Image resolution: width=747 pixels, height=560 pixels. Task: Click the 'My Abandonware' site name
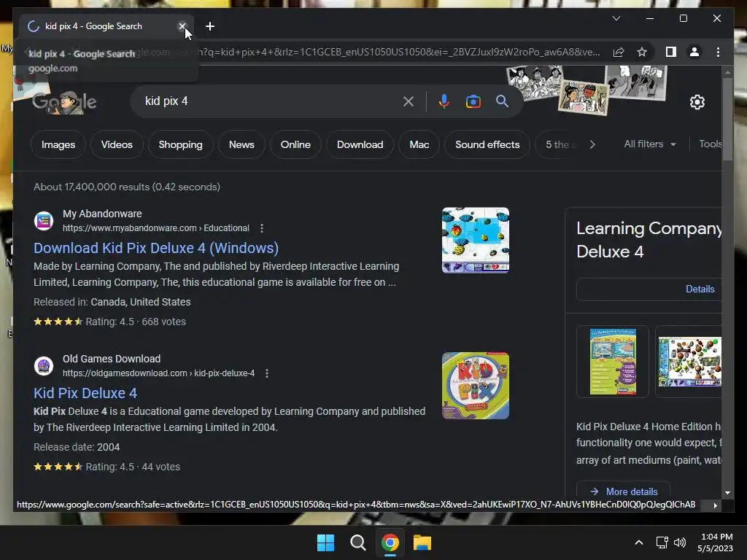[x=102, y=214]
